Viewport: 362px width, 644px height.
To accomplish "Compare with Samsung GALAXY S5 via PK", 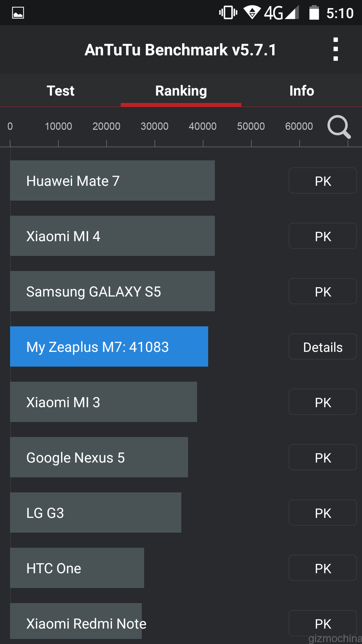I will [x=322, y=291].
